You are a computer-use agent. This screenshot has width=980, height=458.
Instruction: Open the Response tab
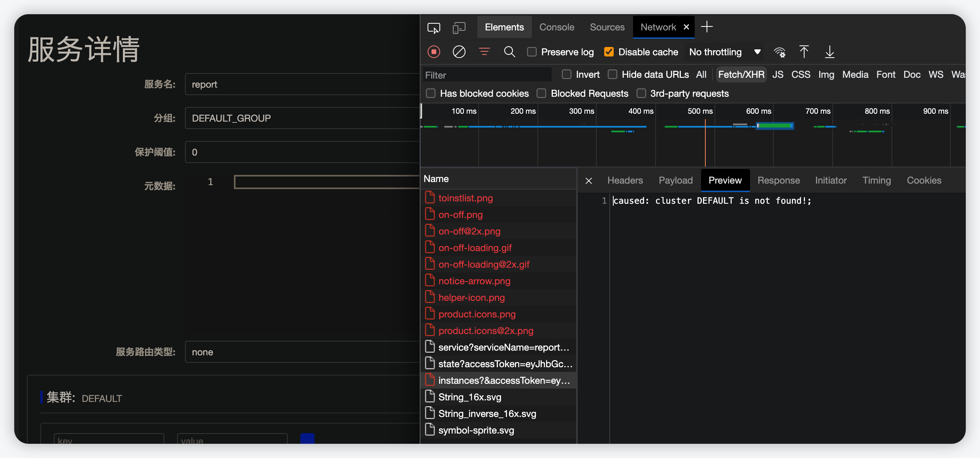click(778, 180)
